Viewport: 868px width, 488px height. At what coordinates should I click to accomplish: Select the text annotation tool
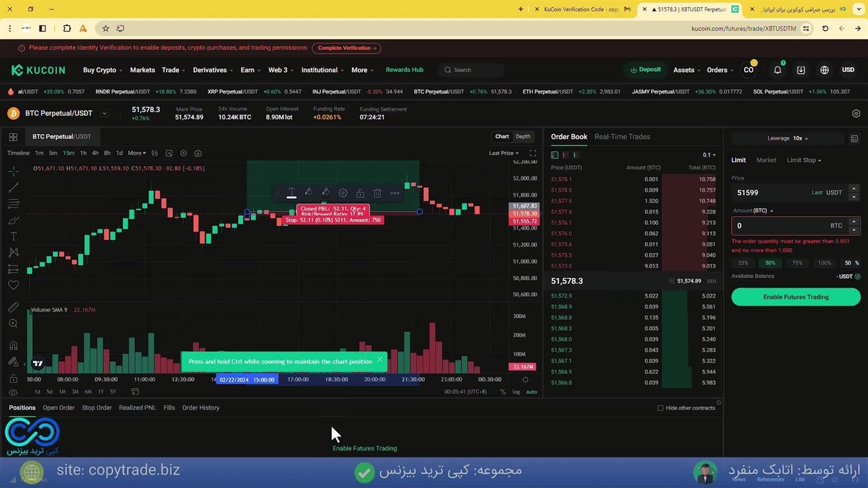14,237
